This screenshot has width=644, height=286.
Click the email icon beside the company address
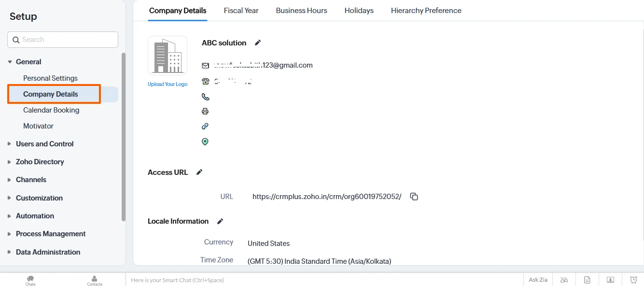205,65
